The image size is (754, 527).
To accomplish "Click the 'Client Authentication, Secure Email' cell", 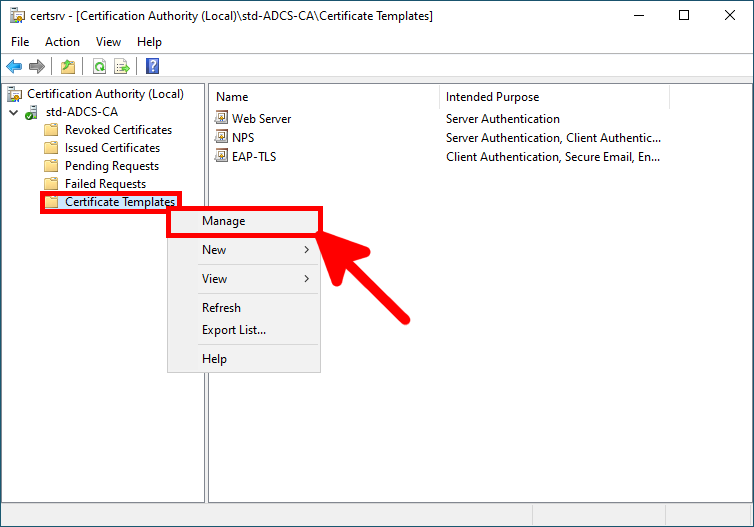I will (x=553, y=157).
